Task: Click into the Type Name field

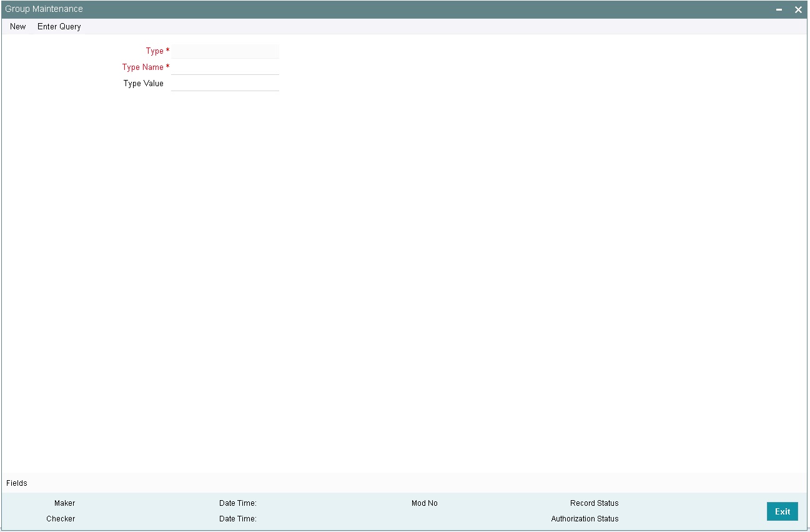Action: point(225,67)
